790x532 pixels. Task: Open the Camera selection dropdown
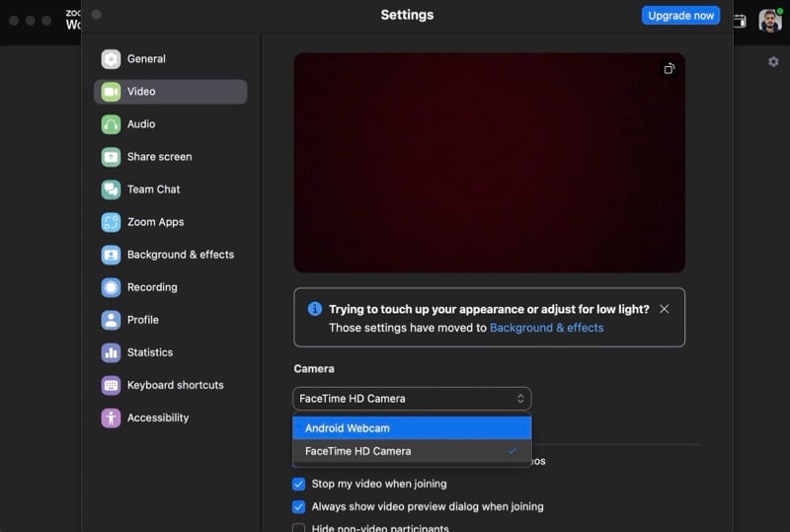(x=412, y=399)
